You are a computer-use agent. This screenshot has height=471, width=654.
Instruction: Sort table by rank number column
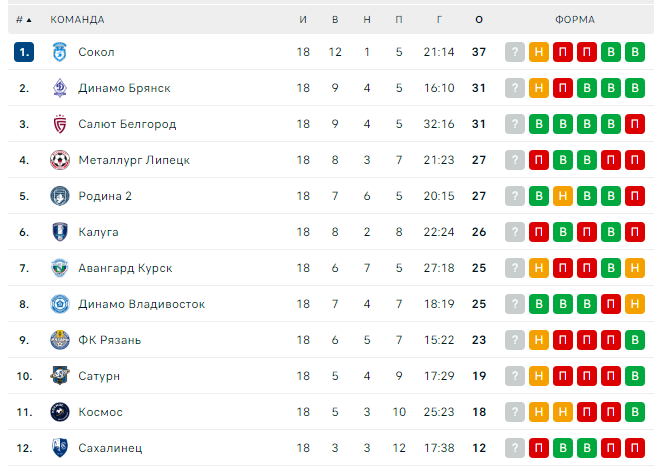pos(24,20)
